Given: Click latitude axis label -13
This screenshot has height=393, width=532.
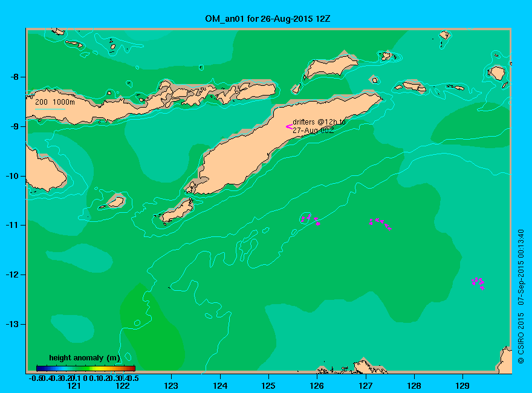Looking at the screenshot, I should click(12, 324).
